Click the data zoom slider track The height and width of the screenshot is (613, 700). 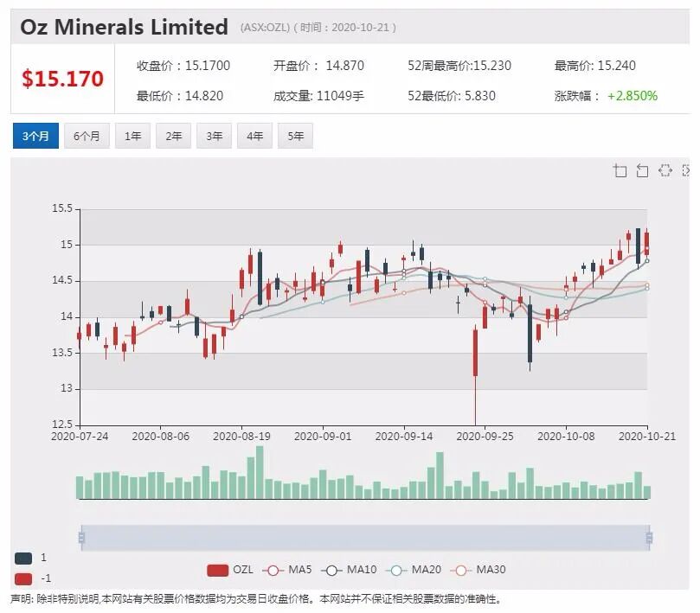(x=365, y=537)
